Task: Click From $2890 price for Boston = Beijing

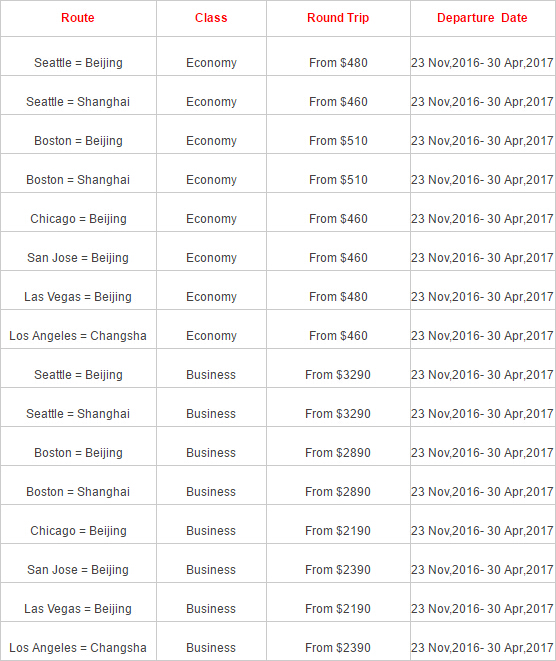Action: click(x=338, y=453)
